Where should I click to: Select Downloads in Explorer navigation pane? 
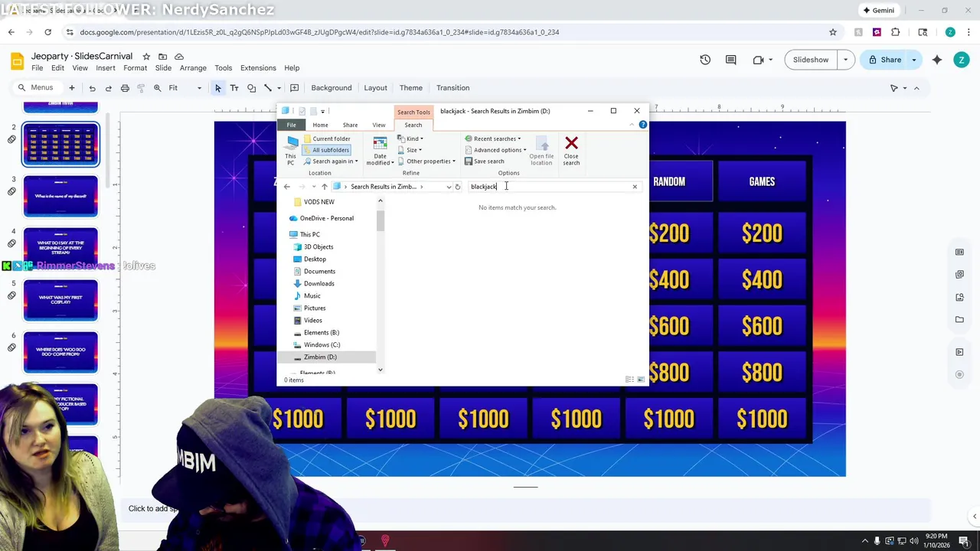pos(318,284)
